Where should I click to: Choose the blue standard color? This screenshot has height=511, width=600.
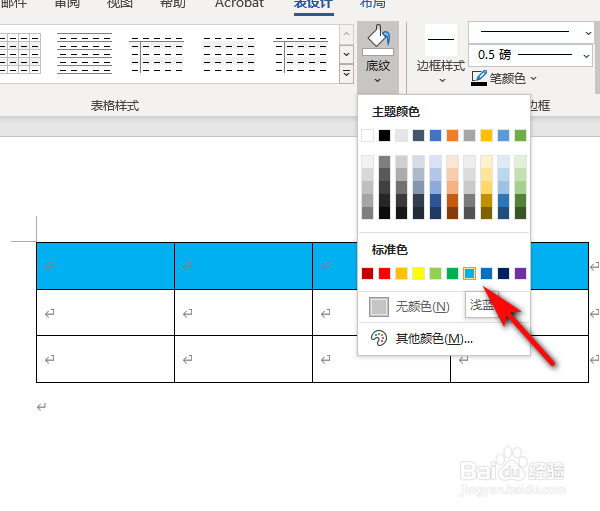(486, 273)
